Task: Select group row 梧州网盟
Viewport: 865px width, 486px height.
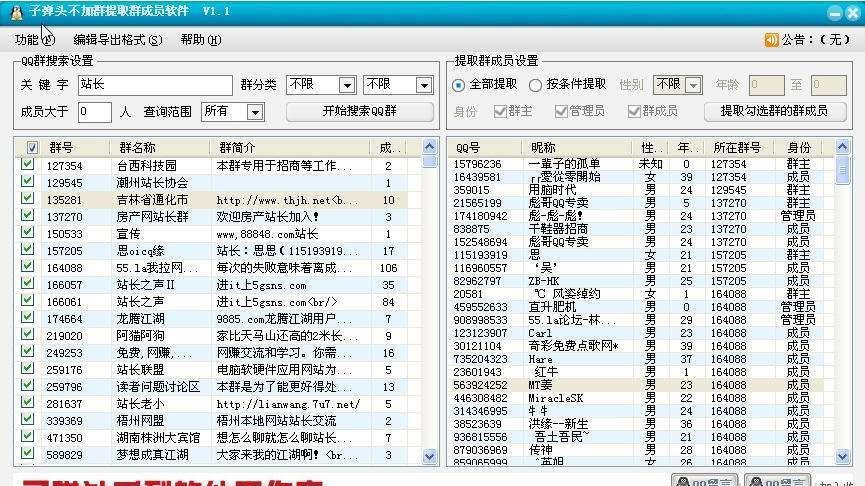Action: (216, 421)
